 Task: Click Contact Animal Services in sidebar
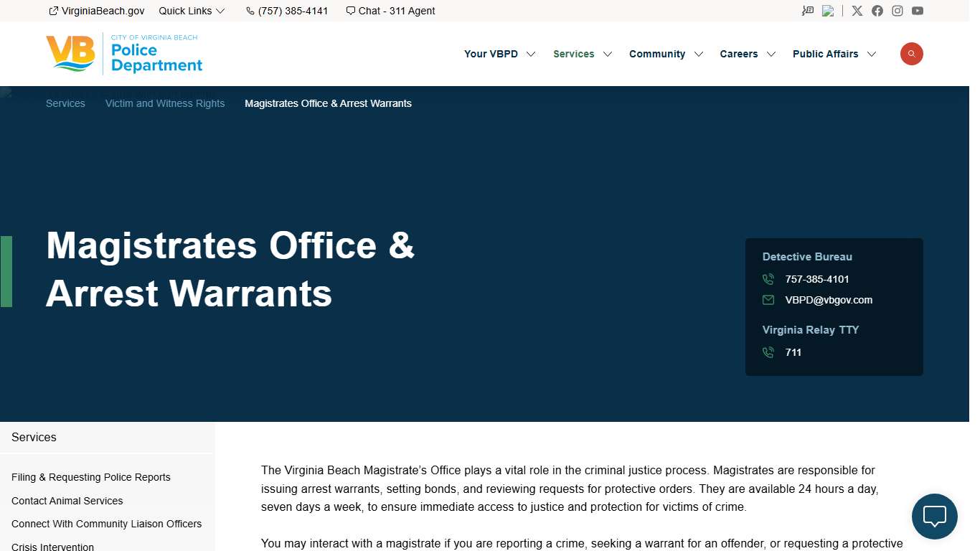click(x=67, y=501)
